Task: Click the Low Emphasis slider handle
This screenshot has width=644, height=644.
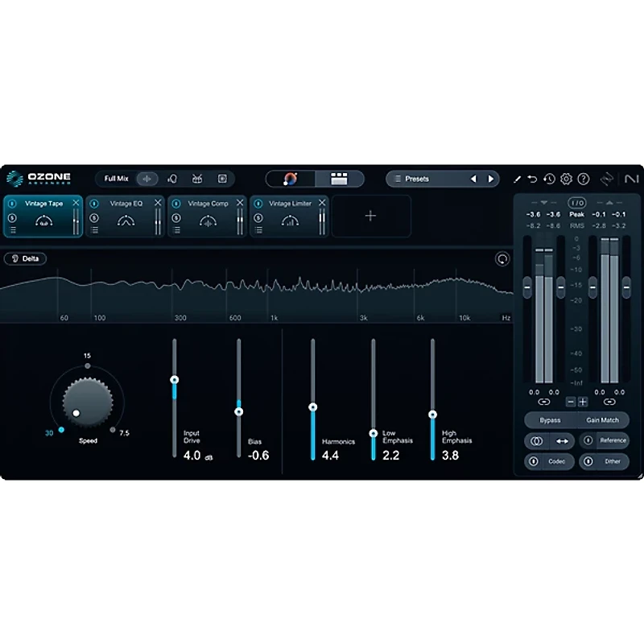Action: pos(374,433)
